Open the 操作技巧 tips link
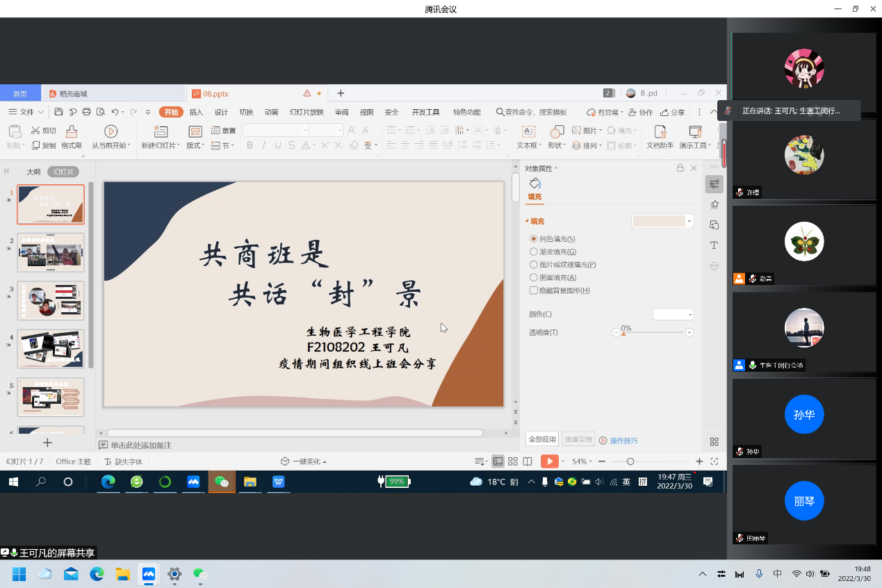 (623, 441)
